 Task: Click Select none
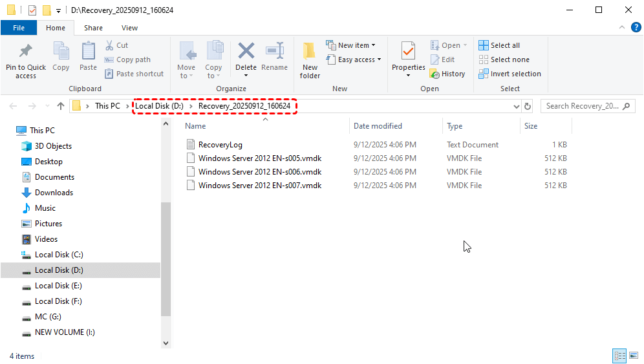coord(504,59)
